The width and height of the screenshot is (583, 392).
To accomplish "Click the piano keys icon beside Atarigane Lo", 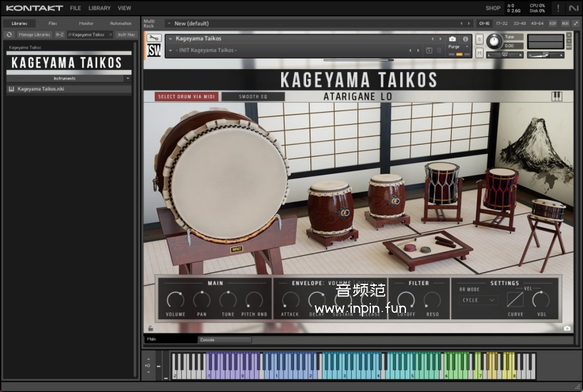I will [557, 96].
